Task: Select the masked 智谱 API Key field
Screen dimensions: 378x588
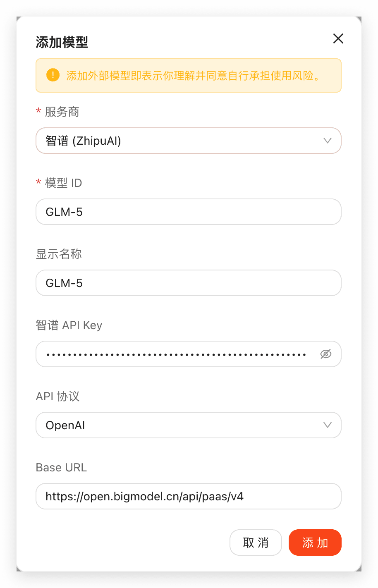Action: (x=178, y=354)
